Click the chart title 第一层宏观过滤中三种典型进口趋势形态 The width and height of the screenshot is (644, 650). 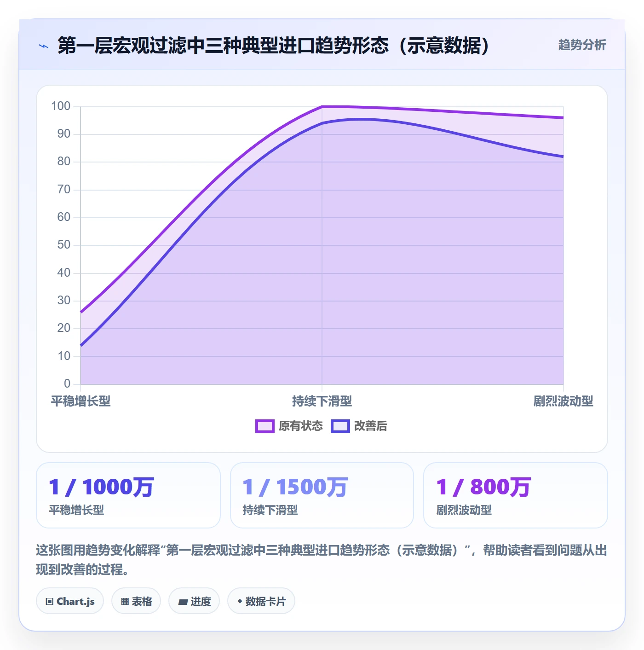click(x=273, y=45)
